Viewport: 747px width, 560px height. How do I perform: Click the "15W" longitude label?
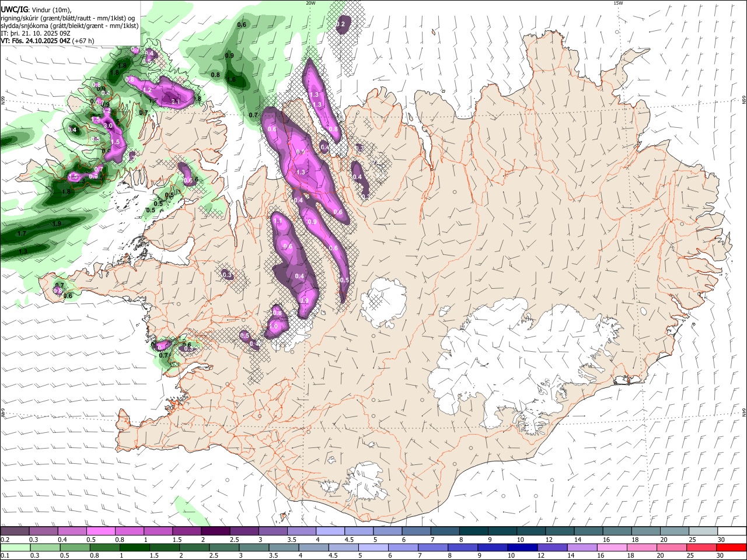tap(619, 3)
